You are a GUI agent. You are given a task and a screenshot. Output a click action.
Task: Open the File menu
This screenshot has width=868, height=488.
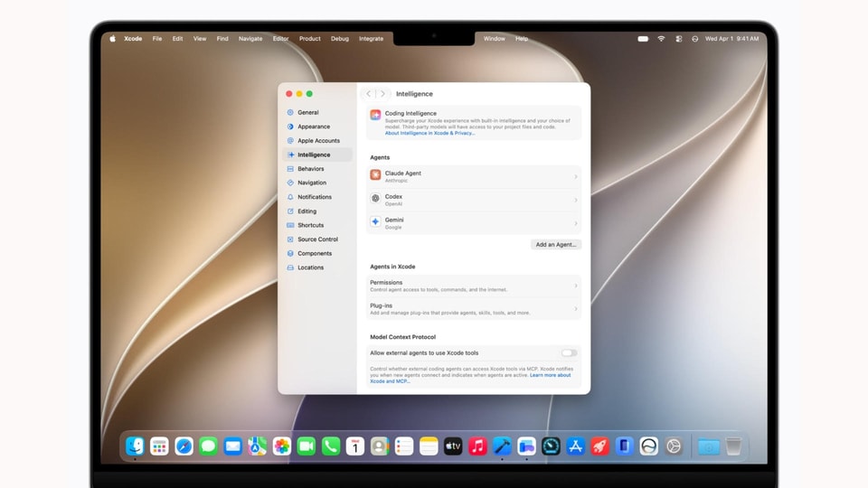point(157,39)
